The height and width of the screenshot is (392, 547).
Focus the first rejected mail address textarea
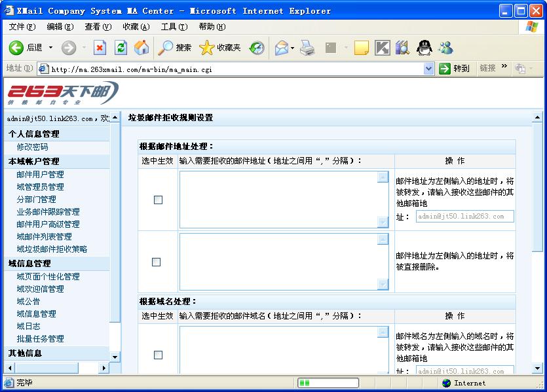[284, 200]
